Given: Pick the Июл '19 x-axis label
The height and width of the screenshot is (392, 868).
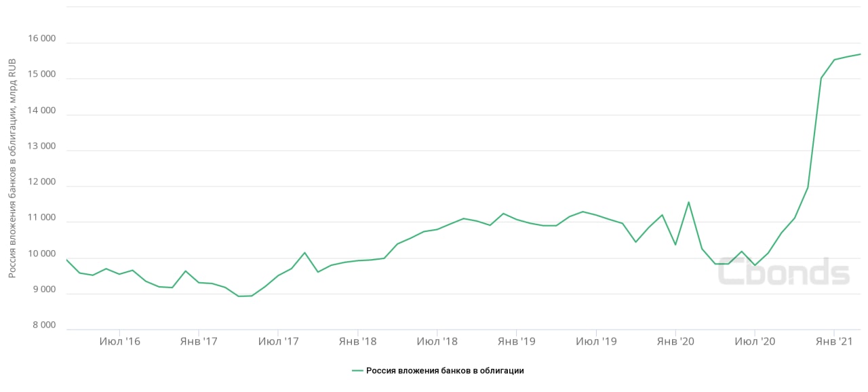Looking at the screenshot, I should 596,341.
